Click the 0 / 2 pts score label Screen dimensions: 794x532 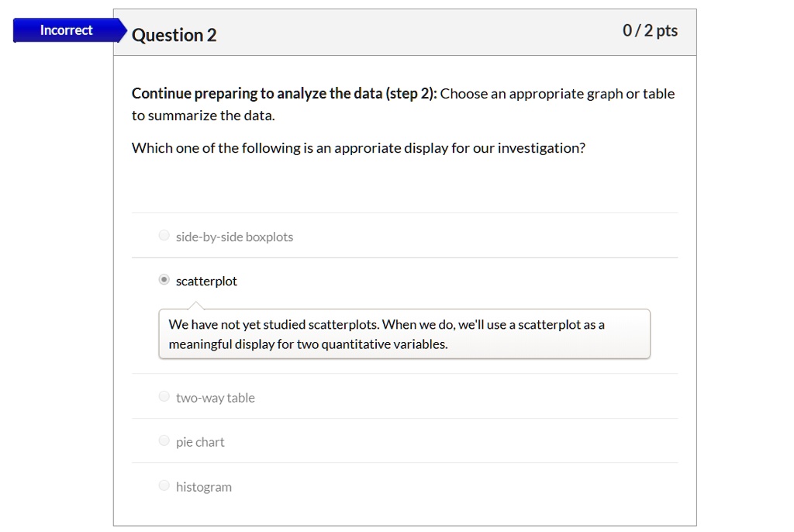coord(651,30)
